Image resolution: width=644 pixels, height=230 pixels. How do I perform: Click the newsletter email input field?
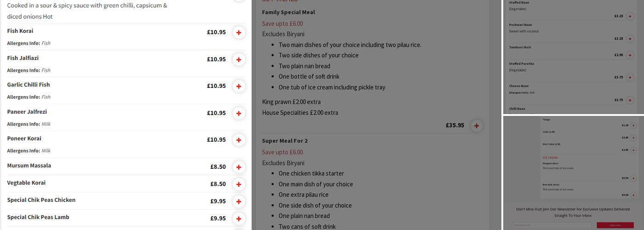[552, 225]
